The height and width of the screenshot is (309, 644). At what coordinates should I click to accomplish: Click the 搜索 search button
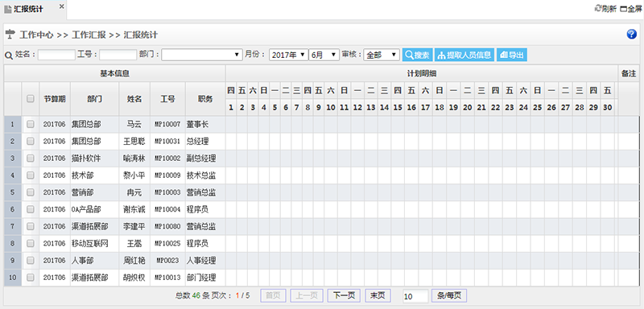point(417,55)
